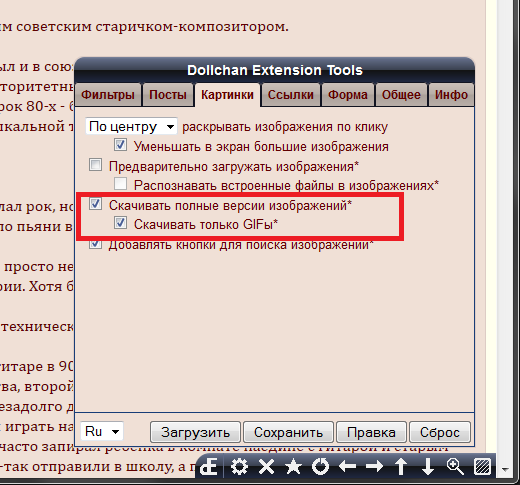This screenshot has width=520, height=485.
Task: Click the 'Dollchan Extension Tools' panel title
Action: tap(275, 70)
